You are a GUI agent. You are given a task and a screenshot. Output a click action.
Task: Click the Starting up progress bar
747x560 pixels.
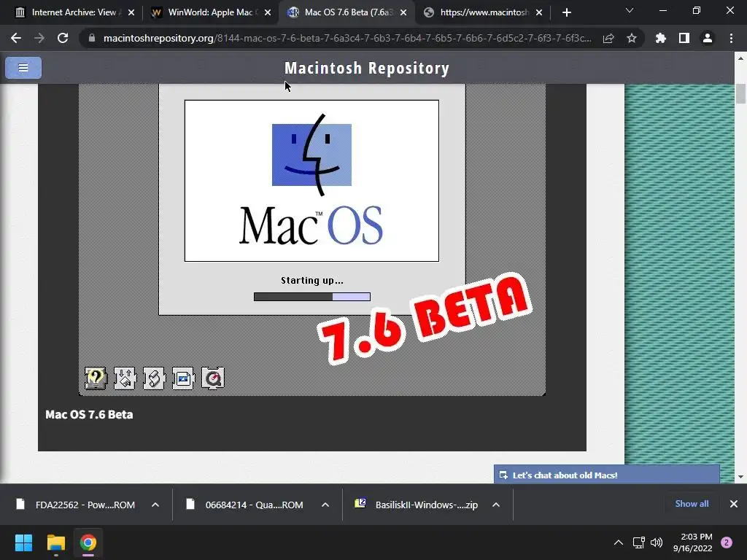coord(312,297)
